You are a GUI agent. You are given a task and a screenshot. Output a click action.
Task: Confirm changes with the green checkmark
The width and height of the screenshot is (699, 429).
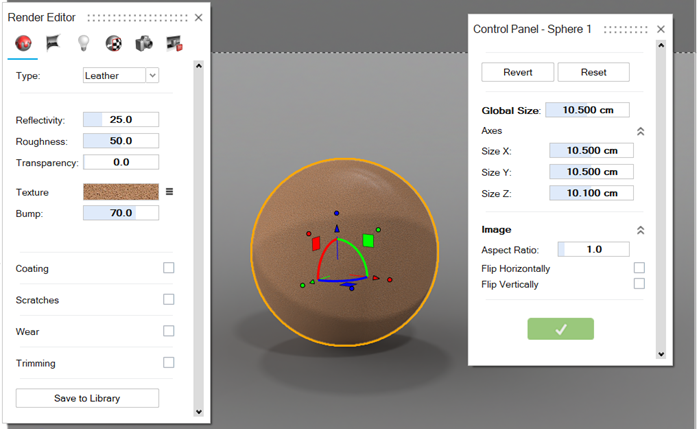pos(560,329)
